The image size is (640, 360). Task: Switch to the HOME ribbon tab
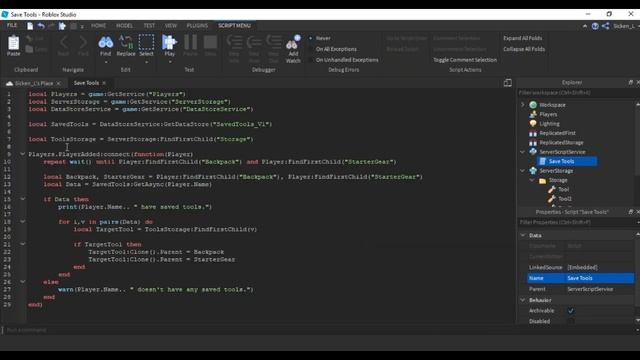98,25
